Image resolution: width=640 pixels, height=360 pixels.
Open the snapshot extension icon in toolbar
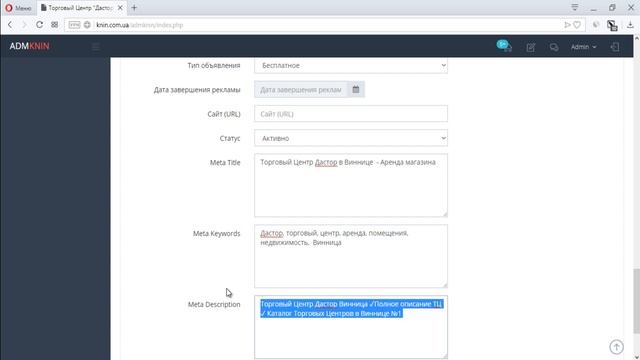coord(611,25)
